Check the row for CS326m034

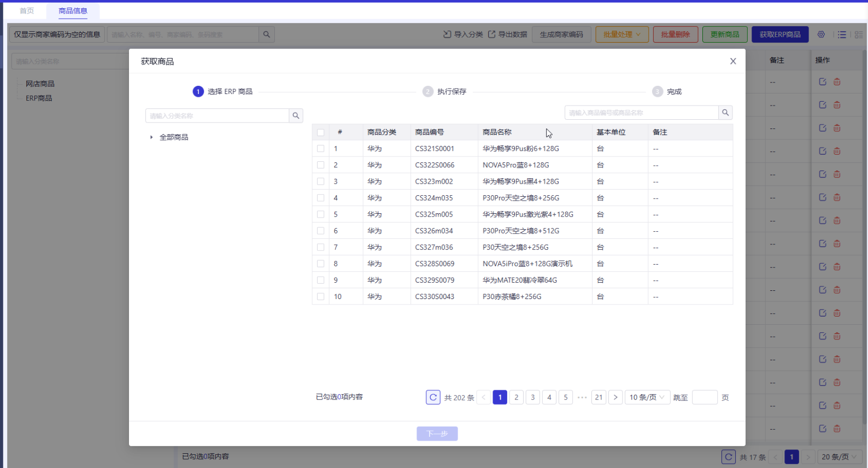coord(320,231)
